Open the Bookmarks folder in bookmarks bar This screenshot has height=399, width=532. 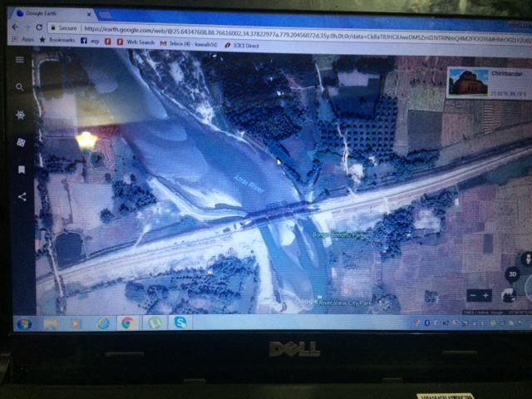tap(57, 40)
